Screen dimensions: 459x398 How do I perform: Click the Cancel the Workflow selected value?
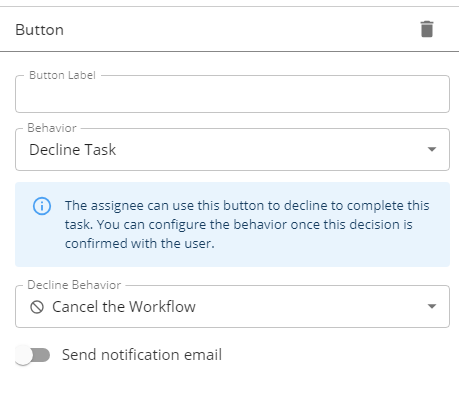(x=124, y=307)
